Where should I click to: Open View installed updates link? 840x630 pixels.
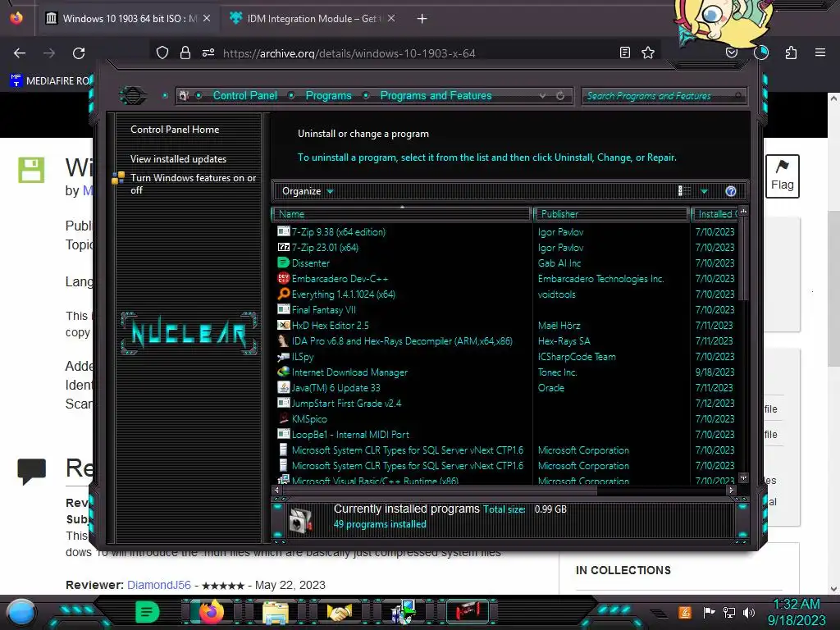178,159
